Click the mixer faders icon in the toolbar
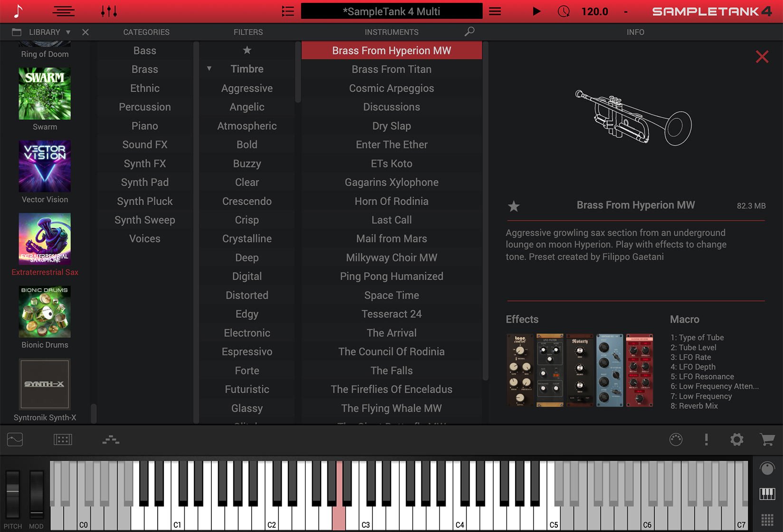Image resolution: width=783 pixels, height=532 pixels. pos(109,11)
